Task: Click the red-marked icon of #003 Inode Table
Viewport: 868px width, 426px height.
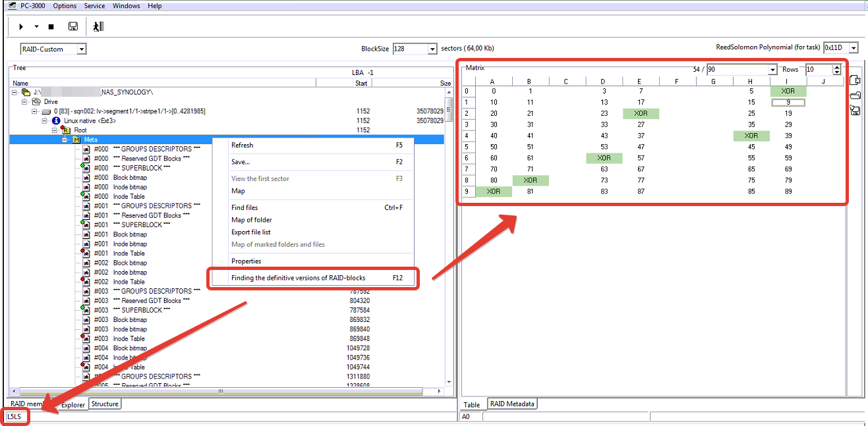Action: [86, 338]
